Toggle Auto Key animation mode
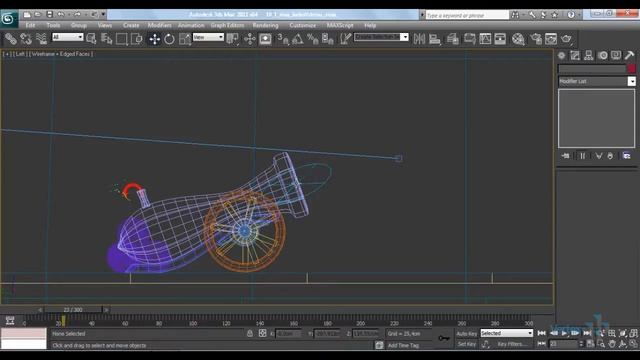Image resolution: width=640 pixels, height=360 pixels. (x=467, y=334)
